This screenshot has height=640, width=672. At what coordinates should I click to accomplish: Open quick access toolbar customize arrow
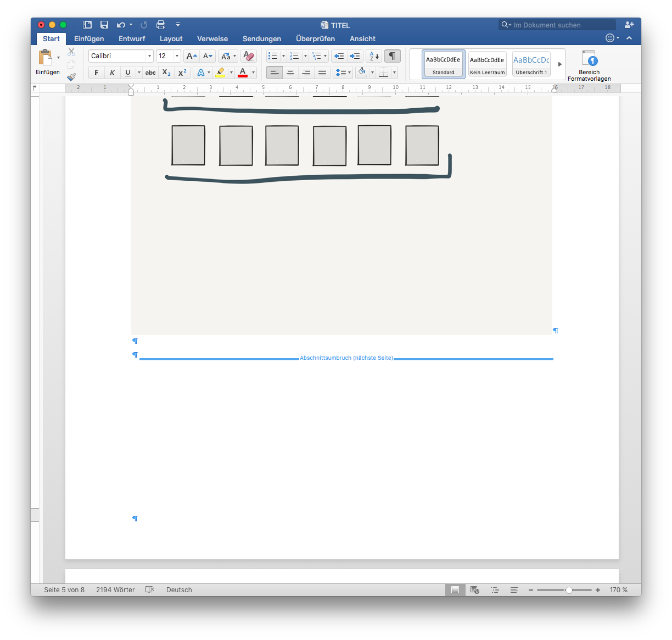(x=178, y=25)
